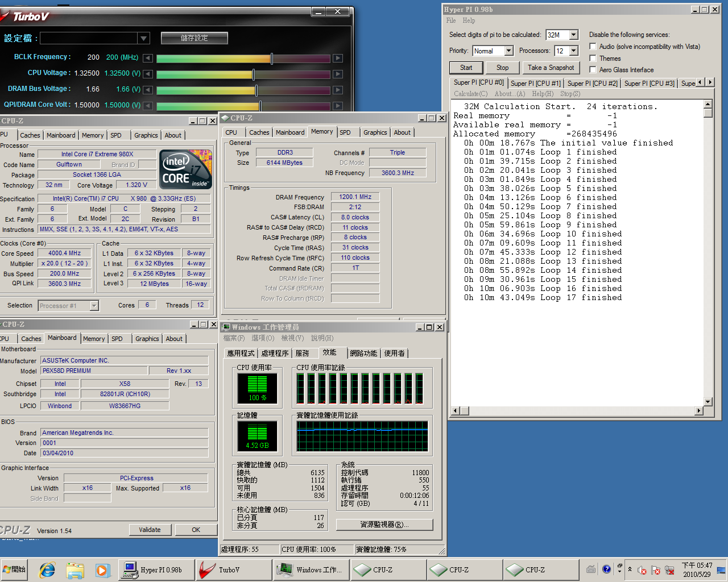The height and width of the screenshot is (582, 728).
Task: Decrease CPU Voltage with left arrow
Action: point(148,74)
